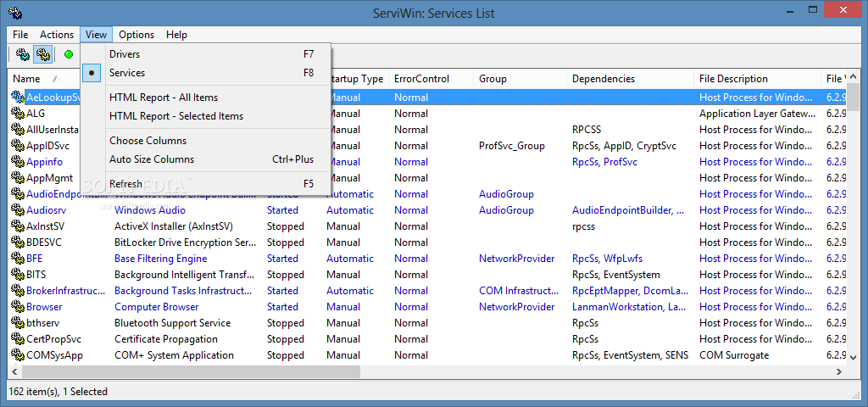Click the gear icon of AppIDSvc row

tap(19, 146)
